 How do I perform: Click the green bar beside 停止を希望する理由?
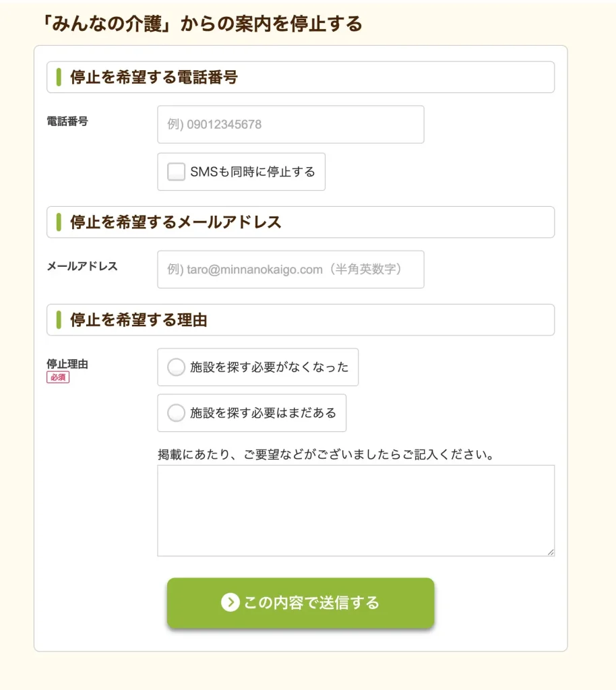59,320
